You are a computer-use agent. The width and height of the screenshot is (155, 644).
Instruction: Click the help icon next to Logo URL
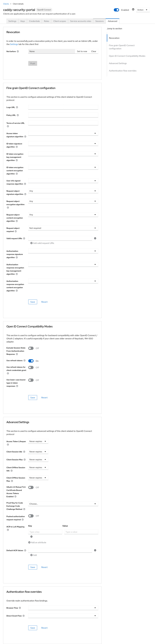coord(17,107)
